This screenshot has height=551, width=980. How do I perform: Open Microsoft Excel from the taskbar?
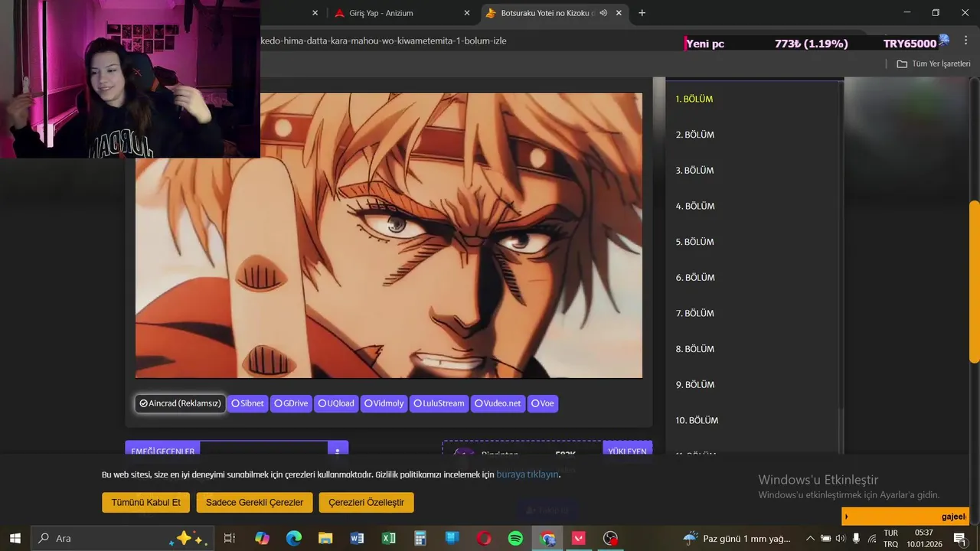(x=389, y=538)
